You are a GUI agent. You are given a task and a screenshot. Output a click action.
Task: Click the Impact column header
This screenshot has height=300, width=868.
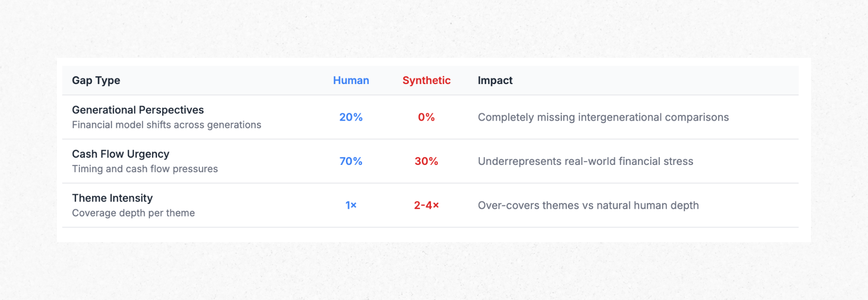click(495, 80)
